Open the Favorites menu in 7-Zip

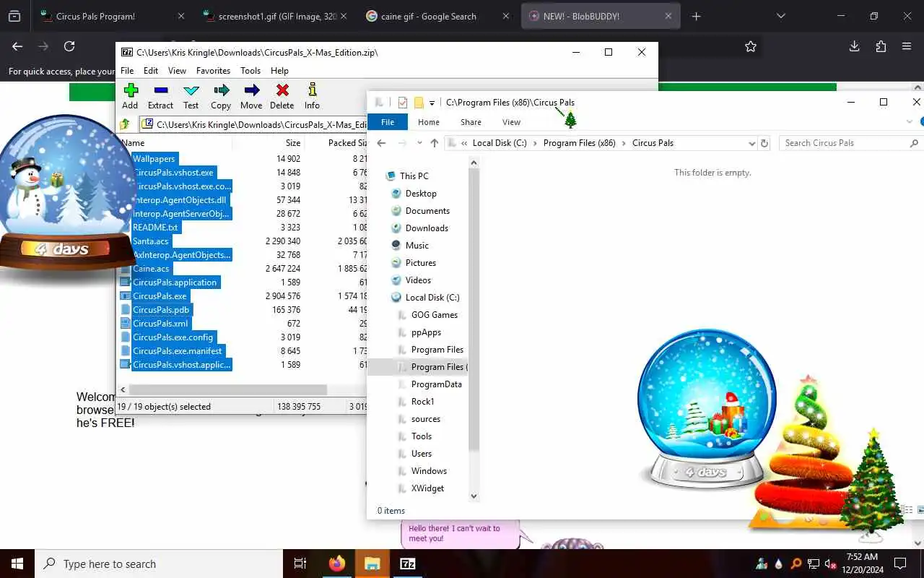213,71
